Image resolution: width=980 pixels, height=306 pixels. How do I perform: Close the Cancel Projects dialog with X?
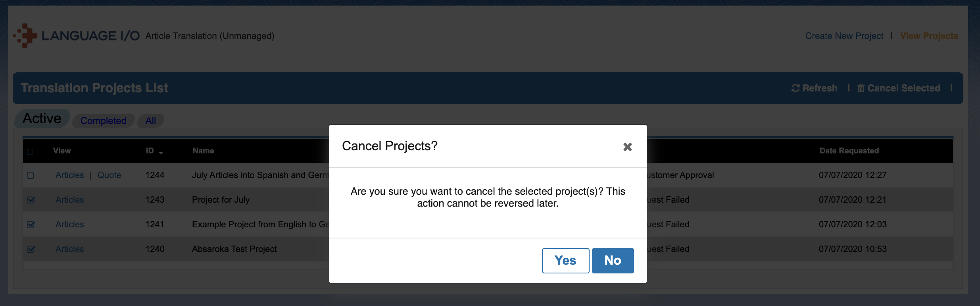(x=627, y=147)
